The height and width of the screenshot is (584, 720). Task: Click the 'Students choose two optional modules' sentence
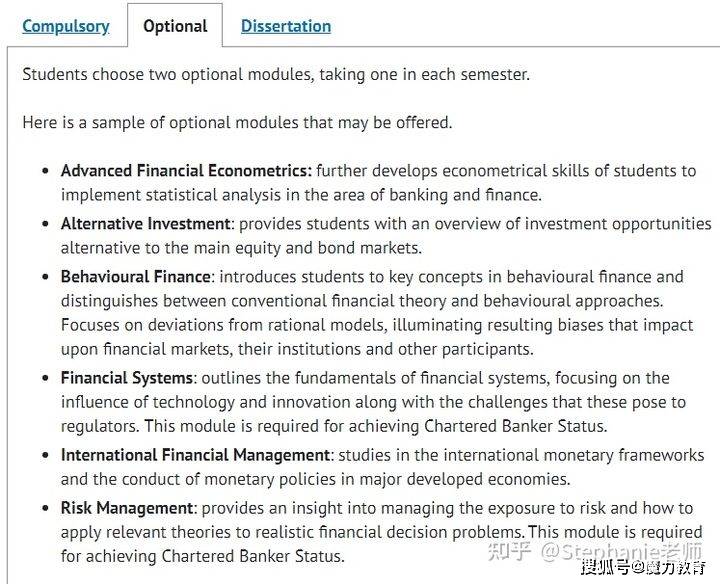[x=276, y=74]
